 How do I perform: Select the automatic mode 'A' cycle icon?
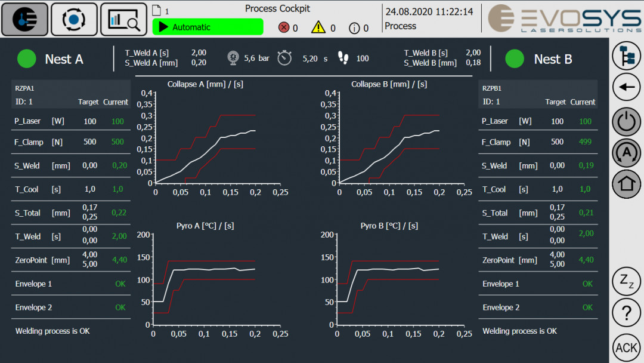pyautogui.click(x=626, y=152)
